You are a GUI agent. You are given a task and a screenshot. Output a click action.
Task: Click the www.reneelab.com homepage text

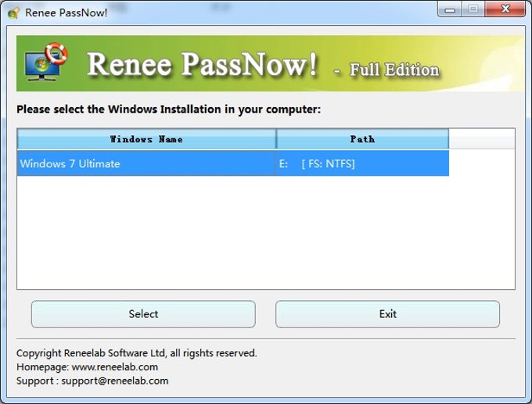[115, 366]
